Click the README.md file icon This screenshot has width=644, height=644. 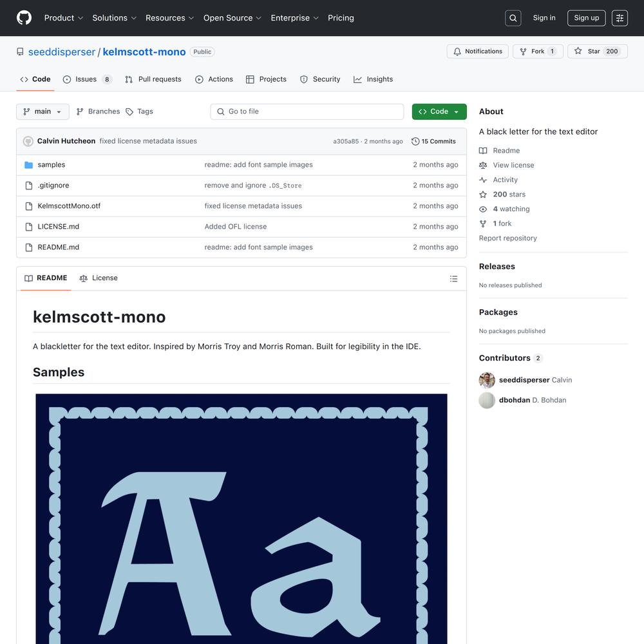pyautogui.click(x=29, y=247)
